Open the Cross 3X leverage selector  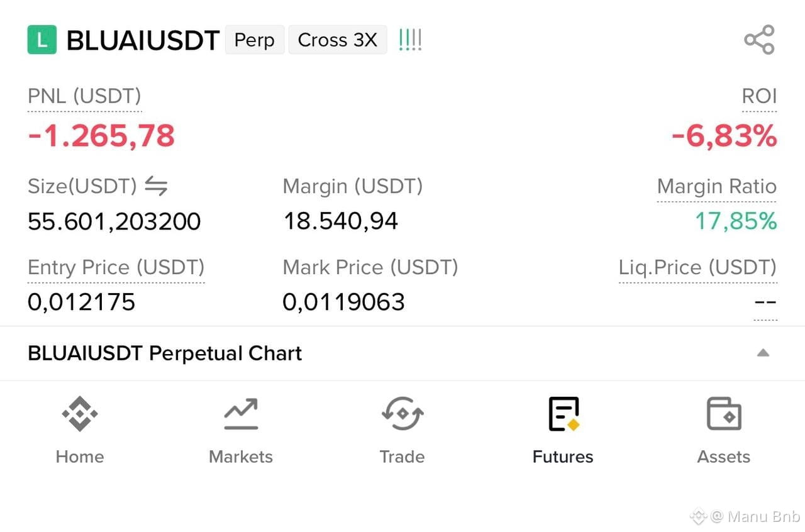338,40
